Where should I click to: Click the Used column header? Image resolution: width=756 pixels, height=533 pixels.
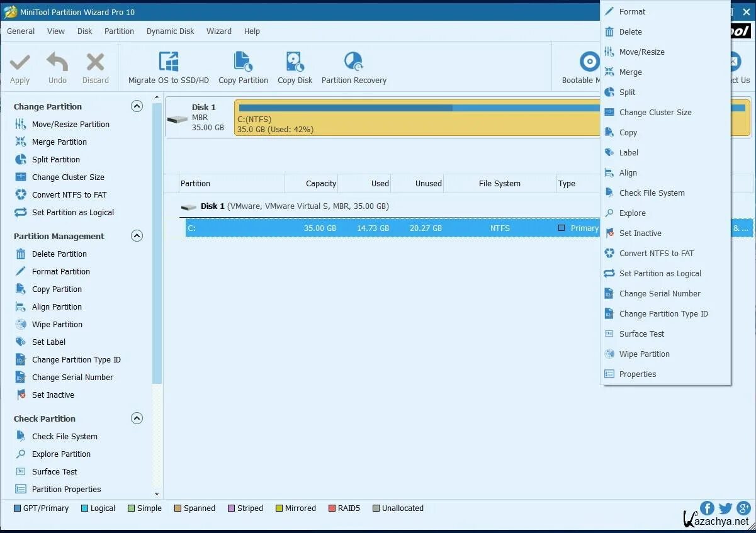[364, 184]
